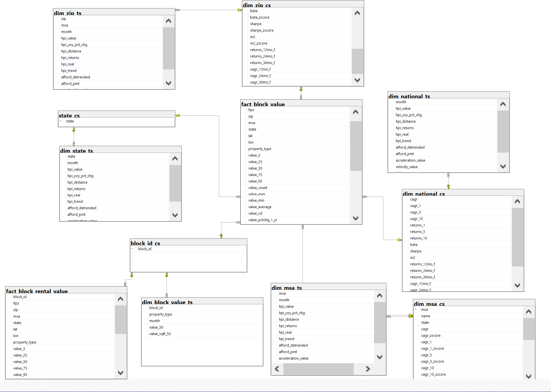The width and height of the screenshot is (551, 392).
Task: Click the scroll-down arrow in dim_national_cs
Action: pos(518,285)
